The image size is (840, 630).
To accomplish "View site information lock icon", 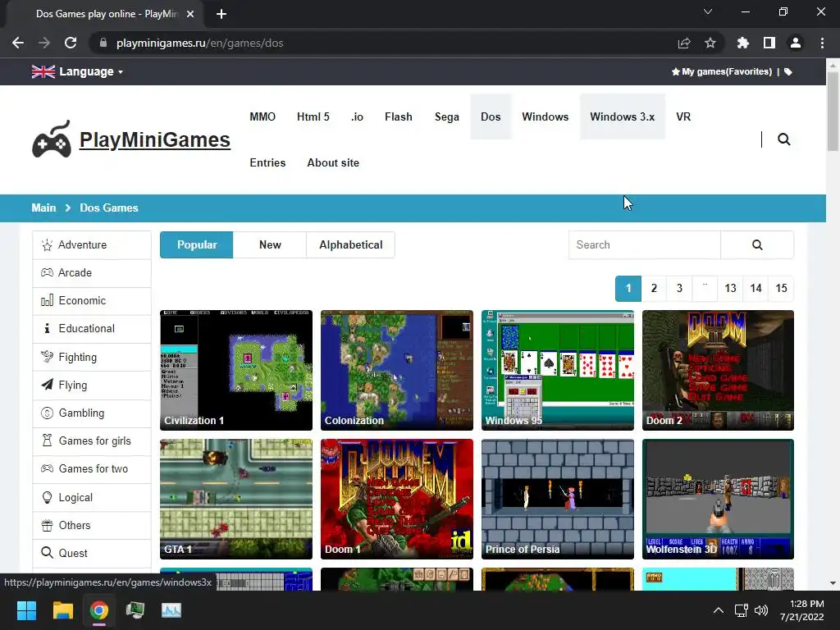I will click(103, 43).
